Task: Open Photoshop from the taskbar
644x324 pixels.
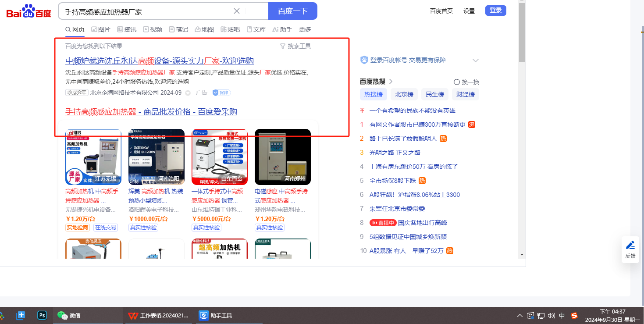Action: pos(43,315)
